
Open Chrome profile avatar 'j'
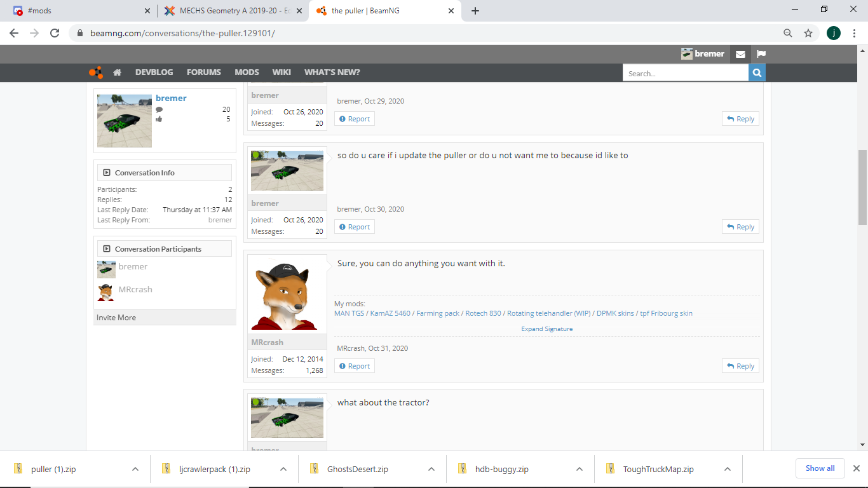click(x=834, y=33)
